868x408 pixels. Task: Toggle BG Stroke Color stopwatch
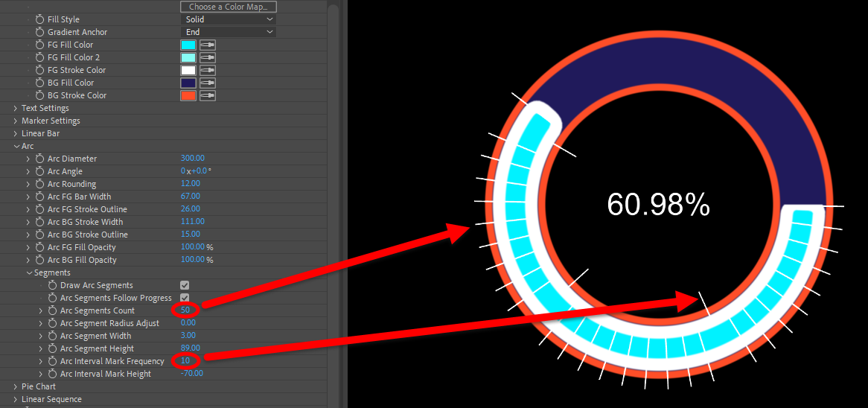pos(40,95)
